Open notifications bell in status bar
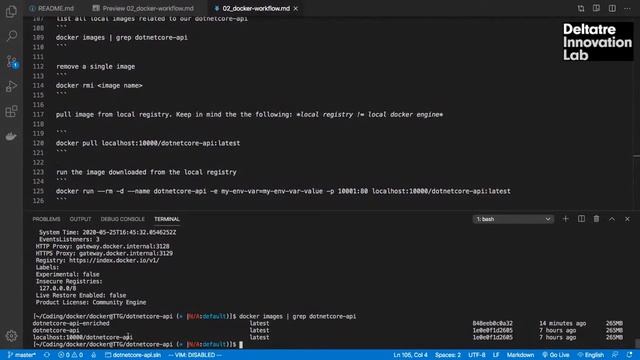 tap(629, 355)
